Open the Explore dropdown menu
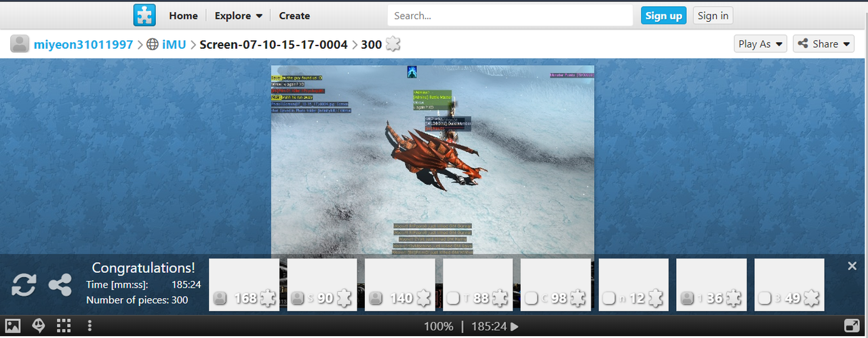Screen dimensions: 868x338 [x=239, y=16]
